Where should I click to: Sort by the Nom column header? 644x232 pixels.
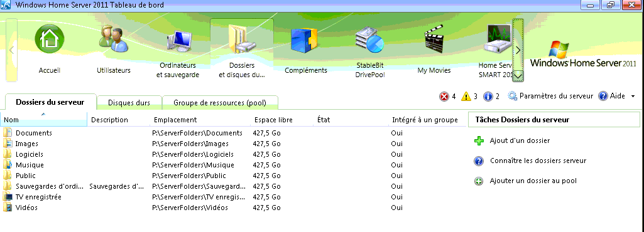[x=43, y=120]
